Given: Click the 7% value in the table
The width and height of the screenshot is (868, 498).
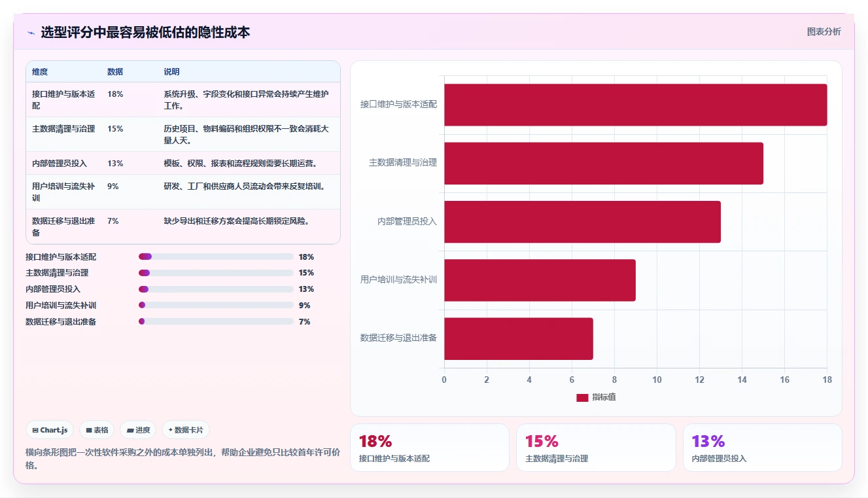Looking at the screenshot, I should pos(113,221).
